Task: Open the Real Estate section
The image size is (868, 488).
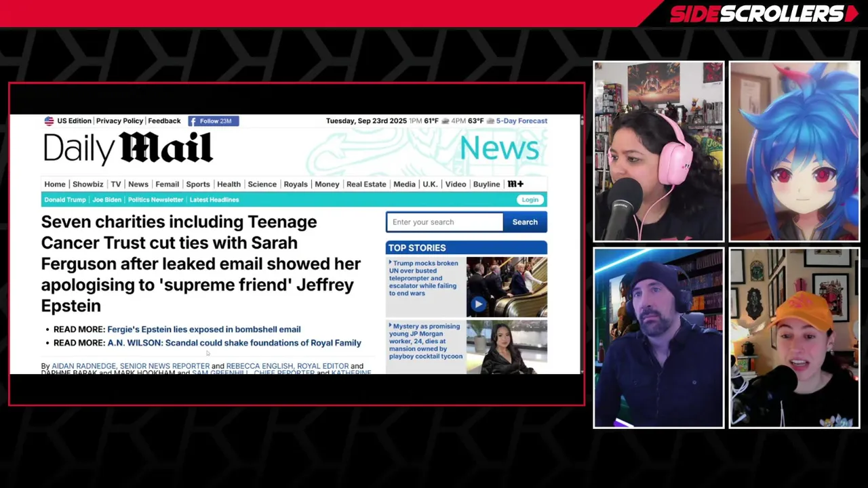Action: click(x=366, y=184)
